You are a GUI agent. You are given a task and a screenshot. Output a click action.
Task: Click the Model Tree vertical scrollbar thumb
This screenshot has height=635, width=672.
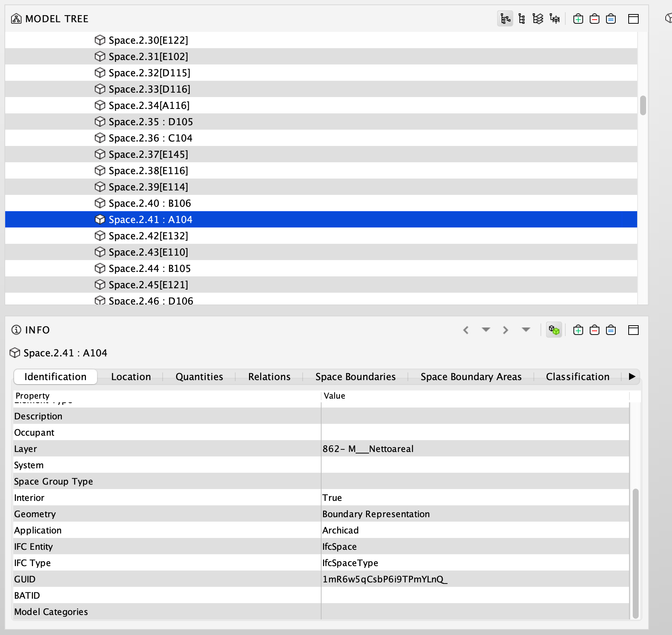pyautogui.click(x=643, y=106)
